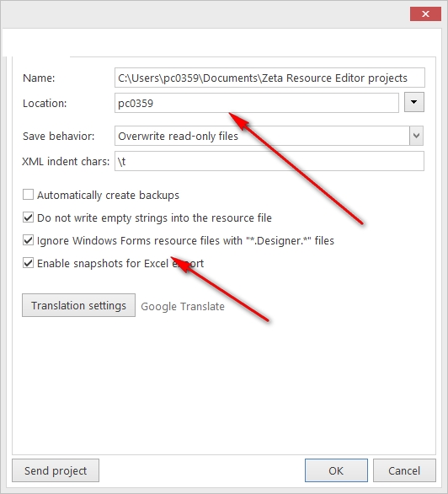
Task: Expand the Save behavior combo box arrow
Action: 416,136
